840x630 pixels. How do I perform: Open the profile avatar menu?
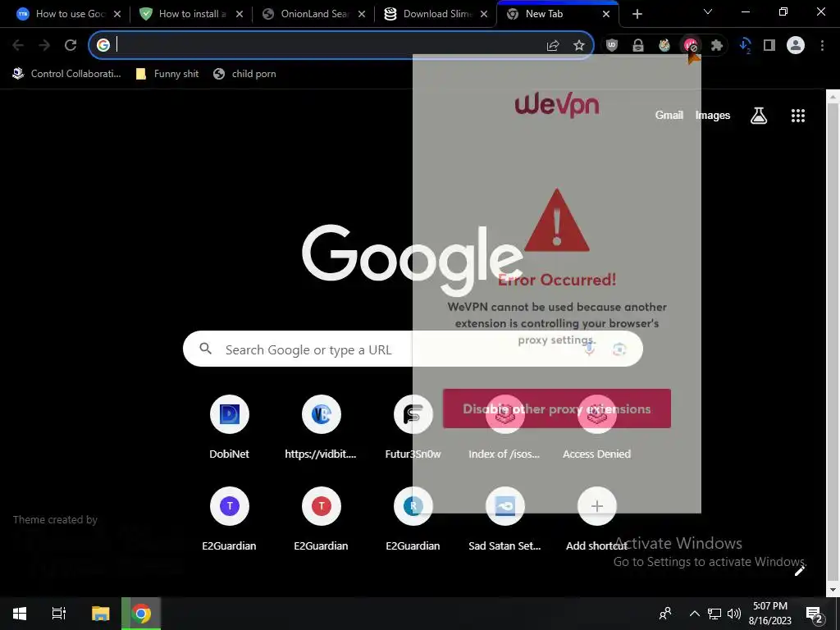point(796,46)
